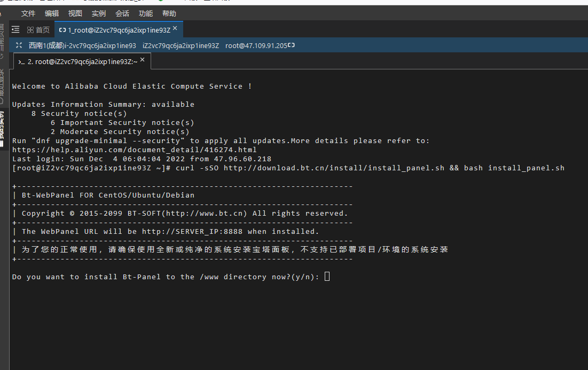Image resolution: width=588 pixels, height=370 pixels.
Task: Click the "6 Important Security notice(s)" line
Action: pos(122,123)
